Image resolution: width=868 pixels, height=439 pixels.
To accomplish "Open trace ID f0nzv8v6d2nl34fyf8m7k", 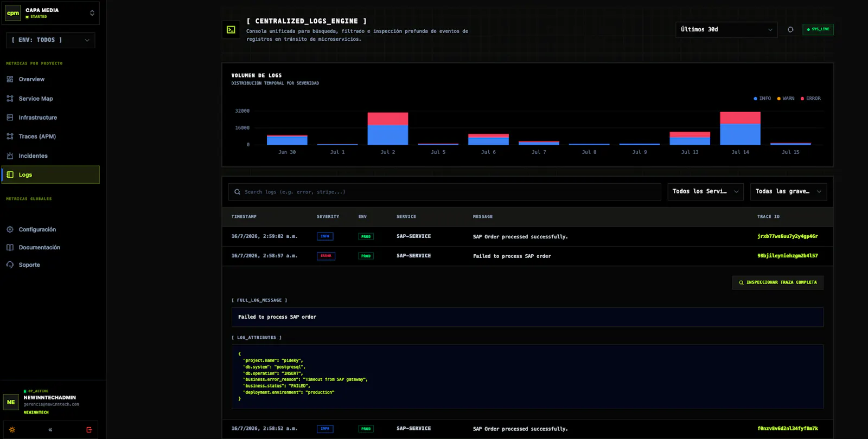I will 788,429.
